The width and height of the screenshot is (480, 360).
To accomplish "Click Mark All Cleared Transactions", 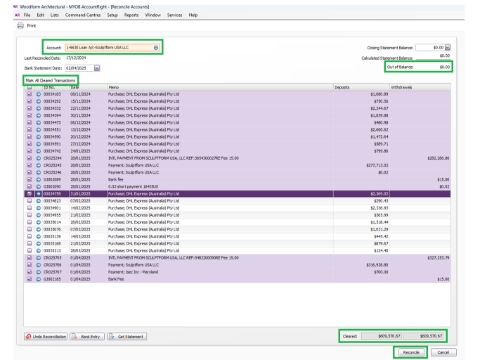I will [50, 80].
